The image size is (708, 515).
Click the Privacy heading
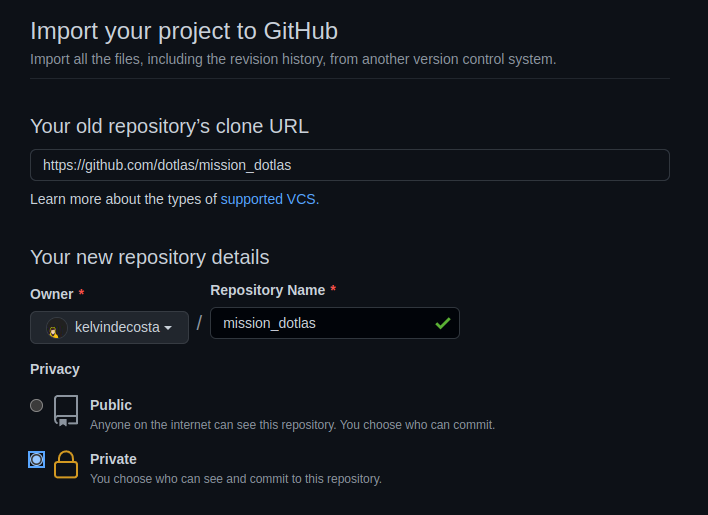pos(55,369)
